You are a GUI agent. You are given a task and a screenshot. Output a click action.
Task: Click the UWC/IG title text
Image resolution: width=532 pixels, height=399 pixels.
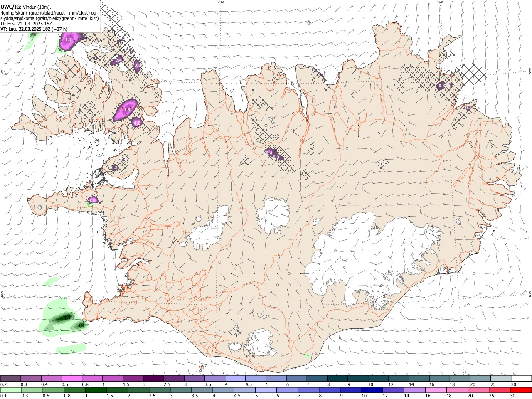click(10, 7)
